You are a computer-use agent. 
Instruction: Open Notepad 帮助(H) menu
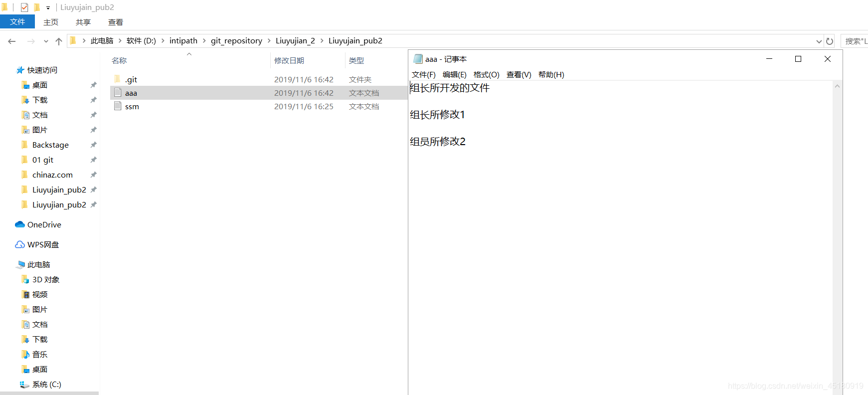click(551, 75)
